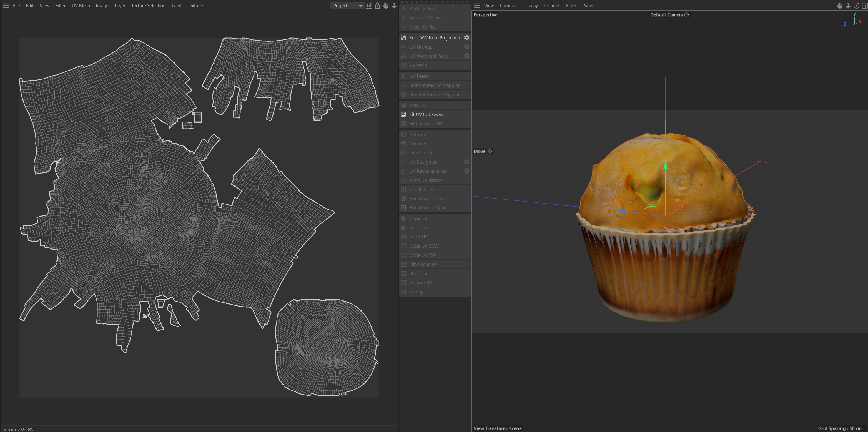
Task: Click the green Y axis gizmo arrow
Action: point(665,165)
